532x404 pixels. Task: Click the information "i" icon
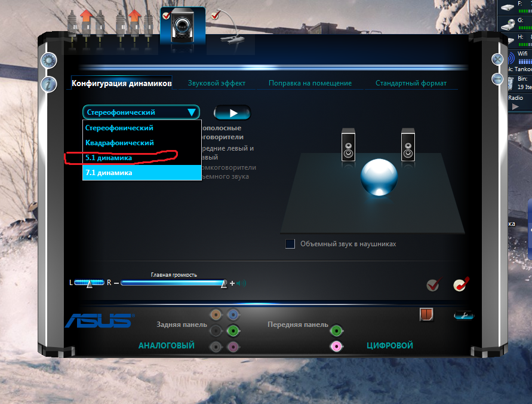click(48, 84)
